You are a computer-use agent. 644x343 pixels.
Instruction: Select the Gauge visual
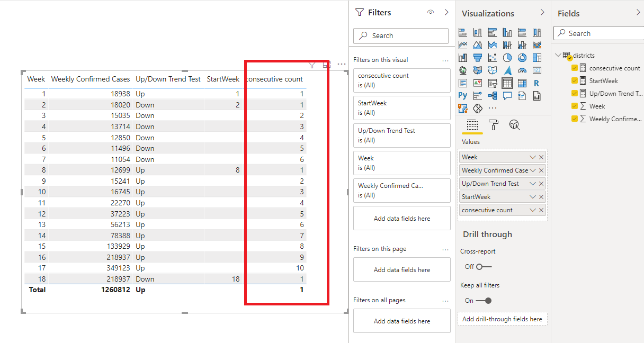coord(522,70)
